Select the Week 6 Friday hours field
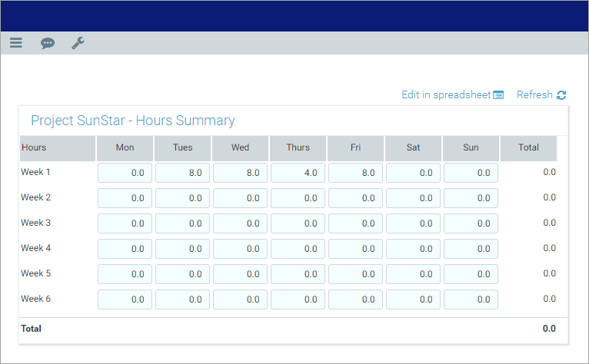Image resolution: width=589 pixels, height=364 pixels. 355,299
